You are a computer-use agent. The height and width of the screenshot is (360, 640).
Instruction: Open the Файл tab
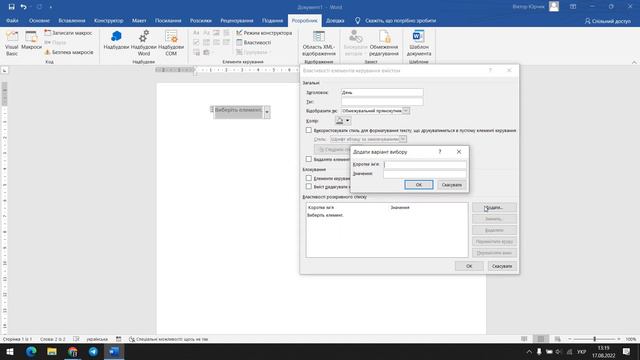[x=12, y=20]
